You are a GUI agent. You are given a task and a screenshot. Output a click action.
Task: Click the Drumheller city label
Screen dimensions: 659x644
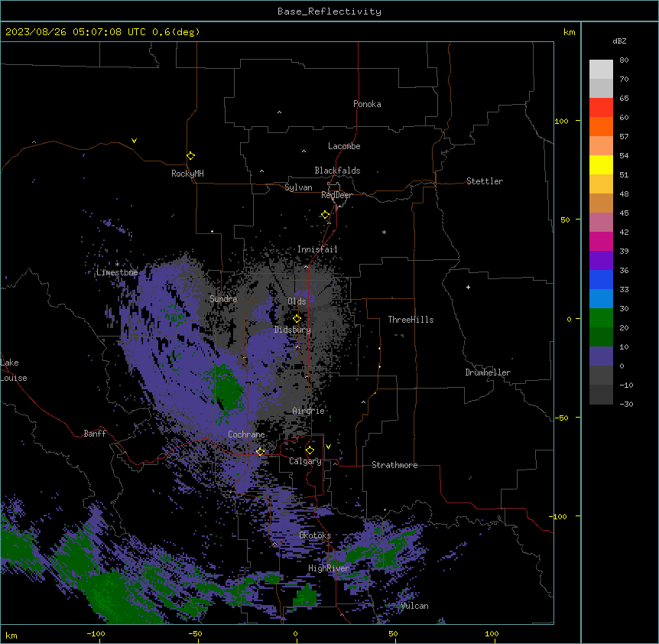coord(488,372)
